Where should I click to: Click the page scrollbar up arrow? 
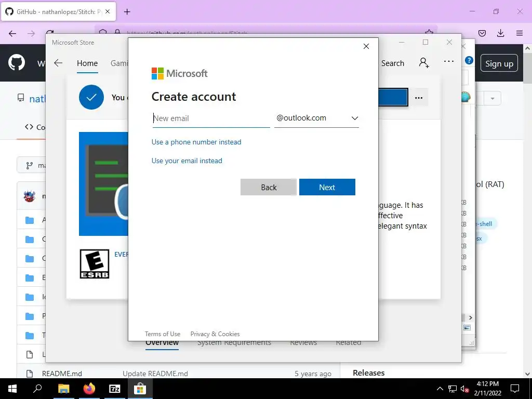(x=528, y=48)
